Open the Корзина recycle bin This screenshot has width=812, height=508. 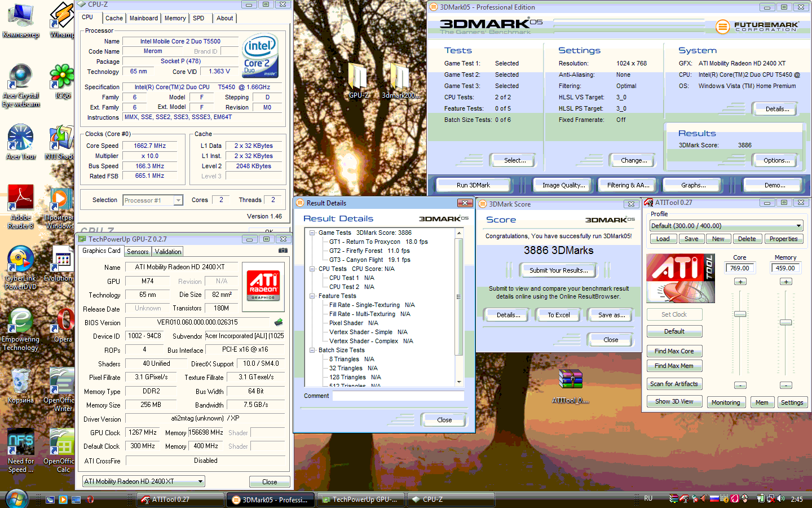tap(21, 386)
